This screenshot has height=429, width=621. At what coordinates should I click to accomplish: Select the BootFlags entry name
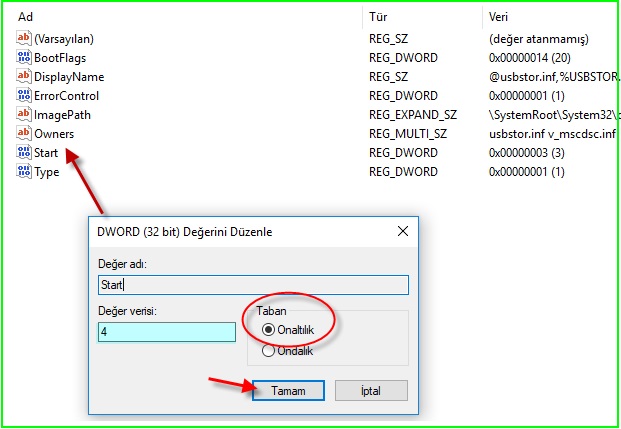[x=60, y=58]
